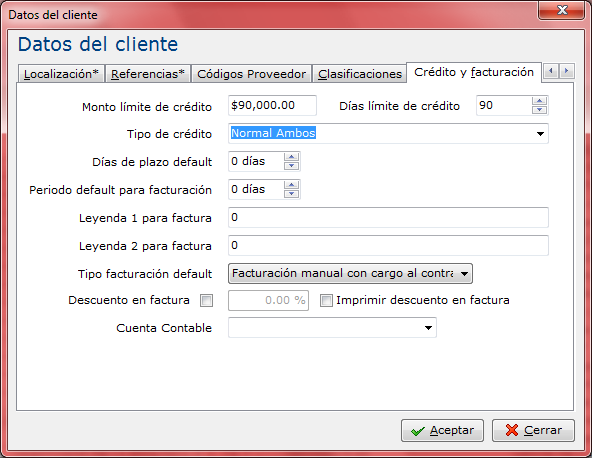This screenshot has width=592, height=458.
Task: Switch to the Localización tab
Action: [61, 74]
